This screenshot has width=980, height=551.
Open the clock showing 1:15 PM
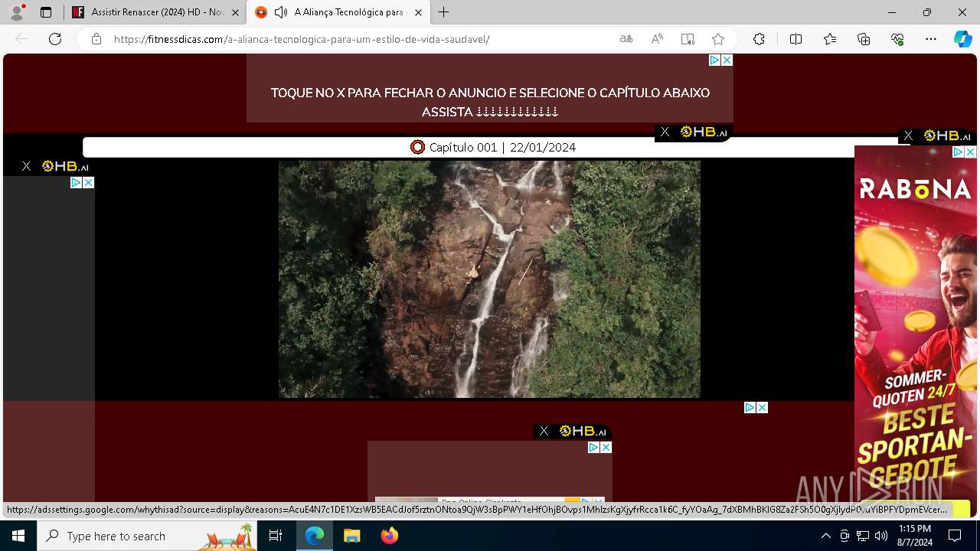click(915, 536)
